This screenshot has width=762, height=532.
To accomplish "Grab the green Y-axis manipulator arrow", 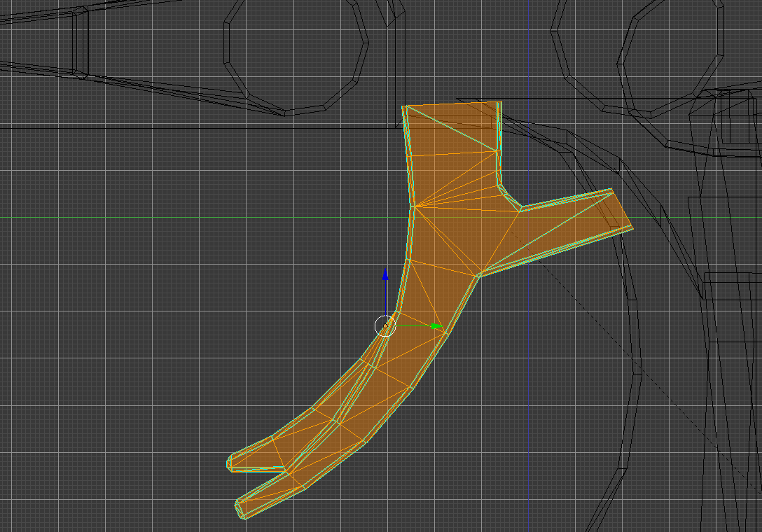I will point(436,326).
